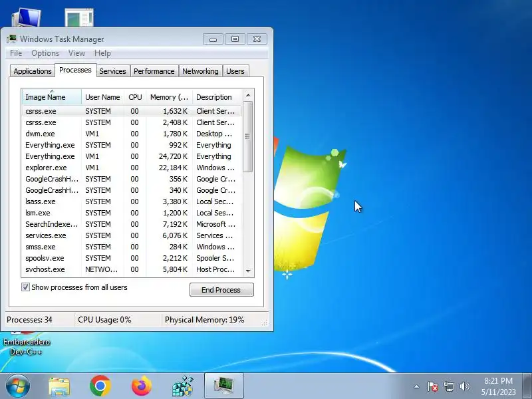The image size is (532, 399).
Task: Click the Show desktop strip
Action: [x=527, y=386]
